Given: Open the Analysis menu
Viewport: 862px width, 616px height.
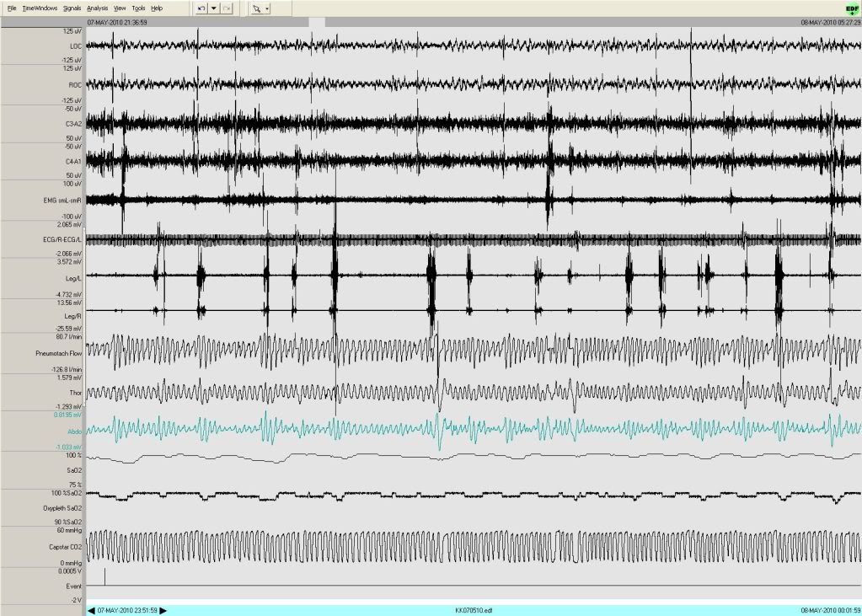Looking at the screenshot, I should pyautogui.click(x=97, y=8).
